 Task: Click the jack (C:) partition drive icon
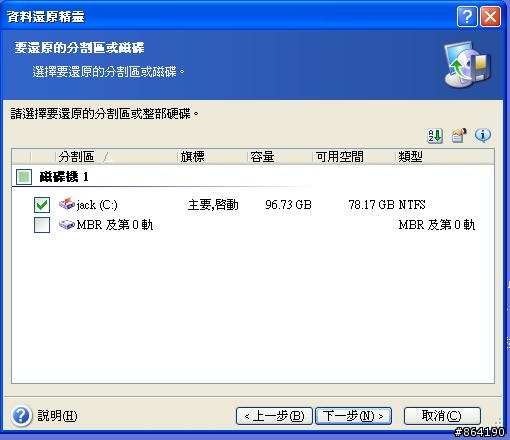point(67,204)
